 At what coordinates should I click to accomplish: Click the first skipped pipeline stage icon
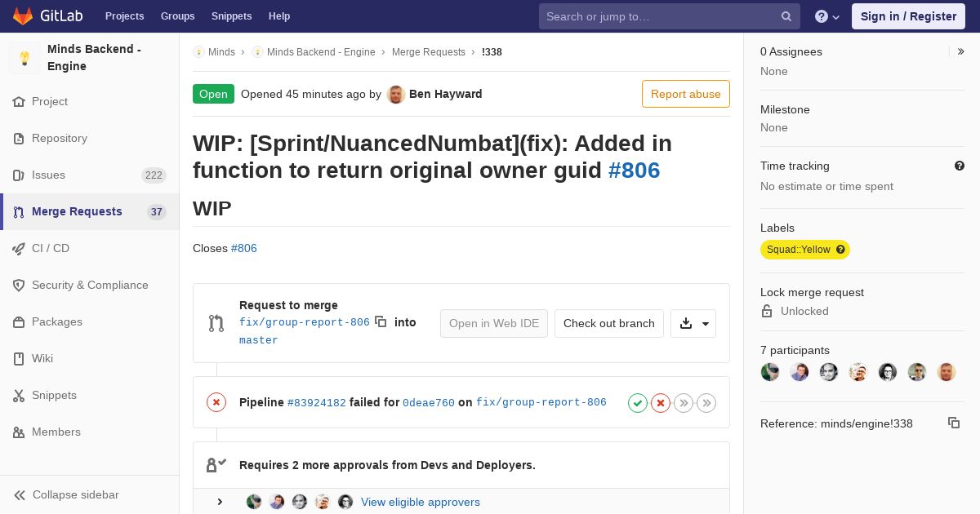(684, 402)
